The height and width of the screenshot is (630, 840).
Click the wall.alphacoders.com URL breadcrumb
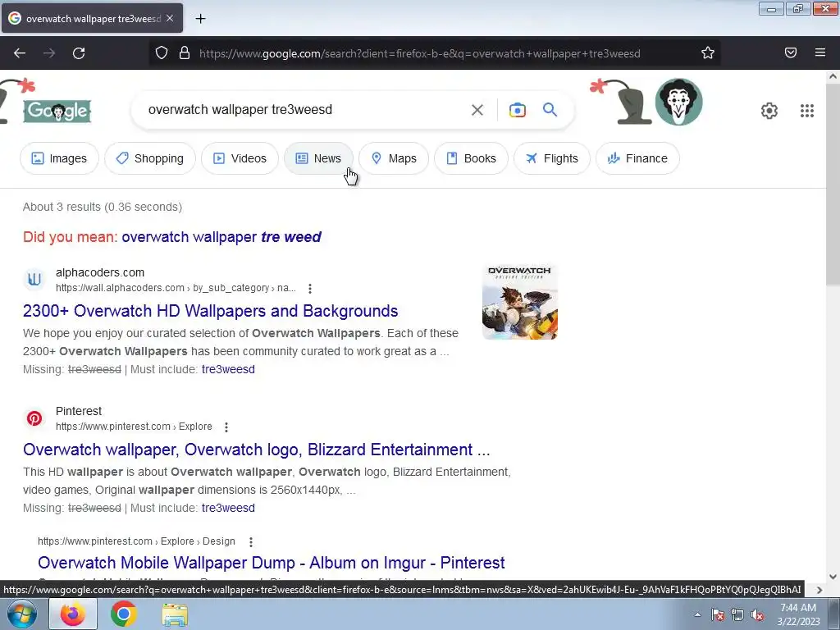click(x=176, y=288)
